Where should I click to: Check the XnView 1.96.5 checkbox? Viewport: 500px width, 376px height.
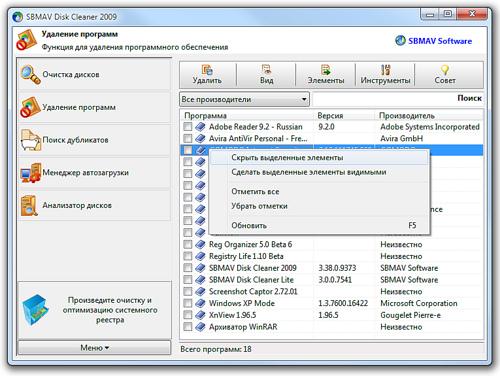[188, 315]
